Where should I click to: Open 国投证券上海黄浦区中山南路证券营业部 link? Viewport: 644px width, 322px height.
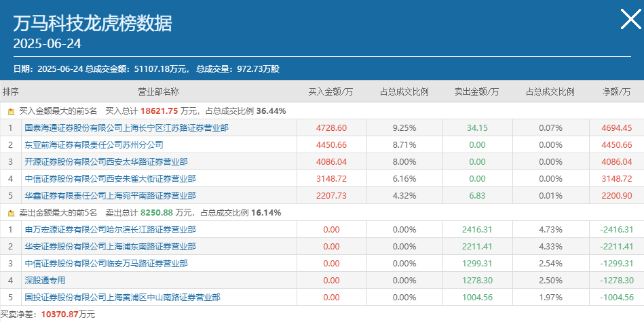pyautogui.click(x=122, y=298)
